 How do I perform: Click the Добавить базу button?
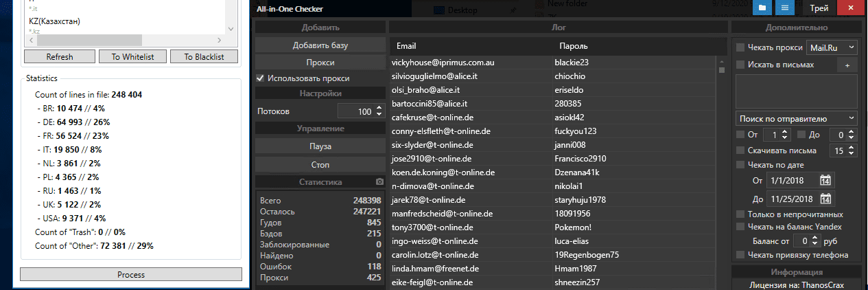tap(320, 45)
